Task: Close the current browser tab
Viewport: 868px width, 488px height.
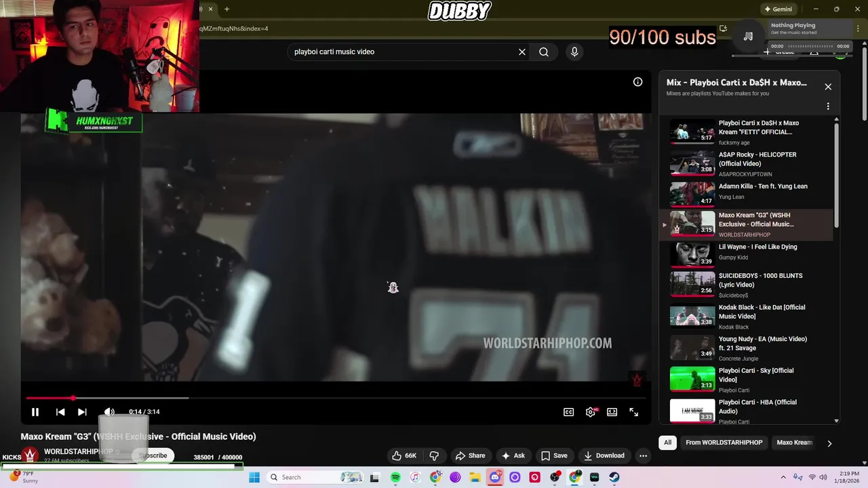Action: point(210,9)
